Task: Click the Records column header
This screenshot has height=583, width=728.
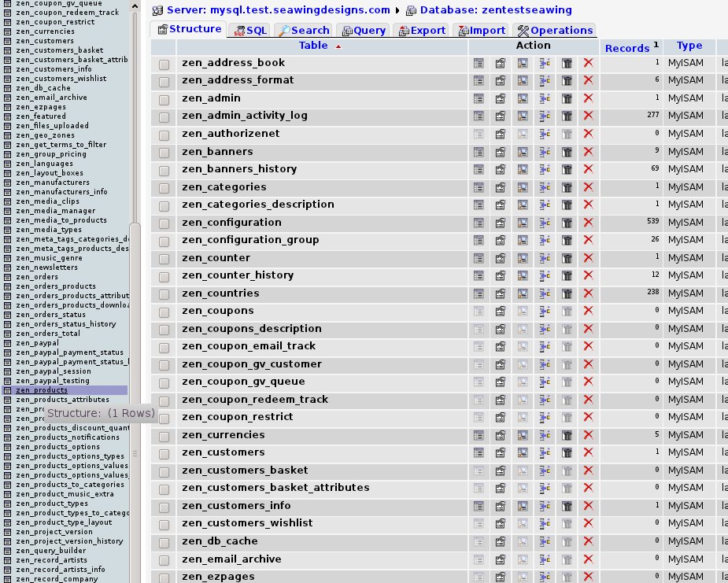Action: coord(626,48)
